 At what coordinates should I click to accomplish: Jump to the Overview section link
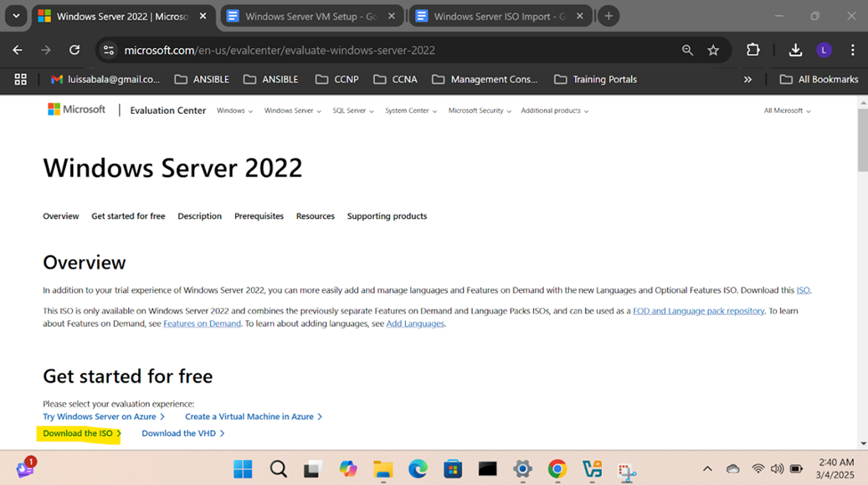61,216
